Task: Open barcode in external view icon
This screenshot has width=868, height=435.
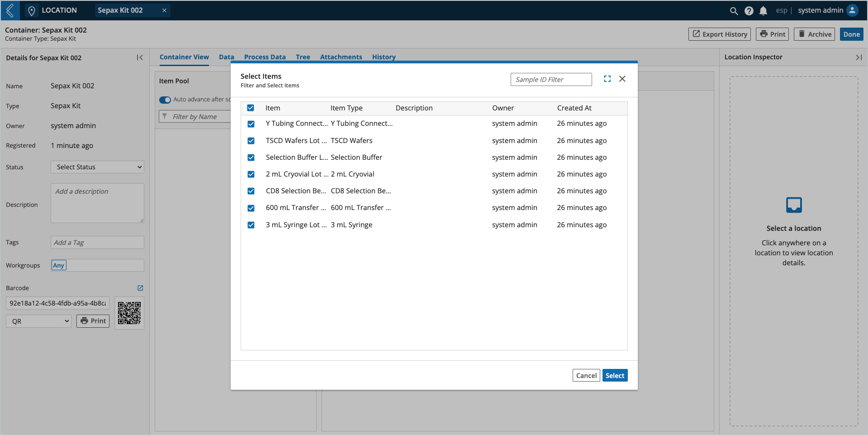Action: (x=140, y=288)
